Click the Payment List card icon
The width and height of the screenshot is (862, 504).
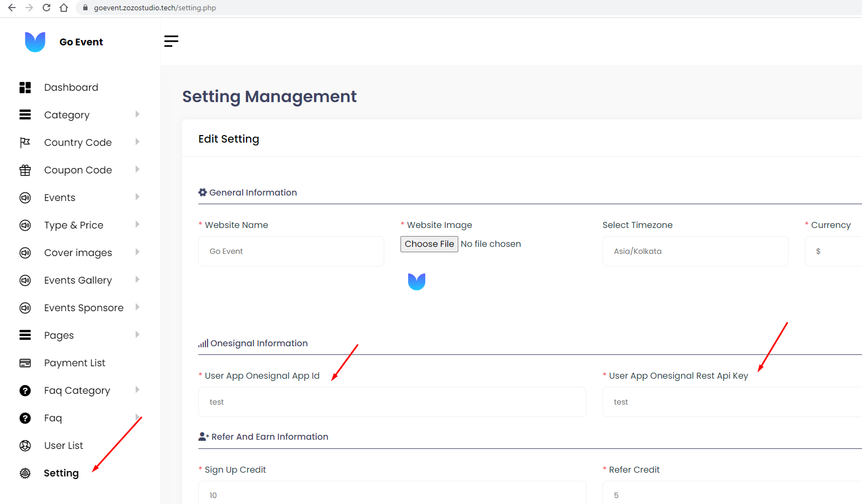point(25,363)
